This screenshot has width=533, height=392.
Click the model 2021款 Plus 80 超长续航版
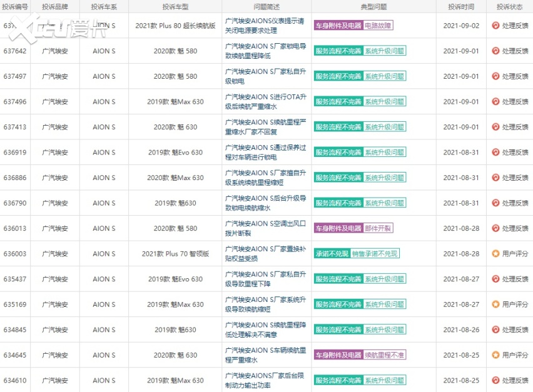click(x=175, y=26)
